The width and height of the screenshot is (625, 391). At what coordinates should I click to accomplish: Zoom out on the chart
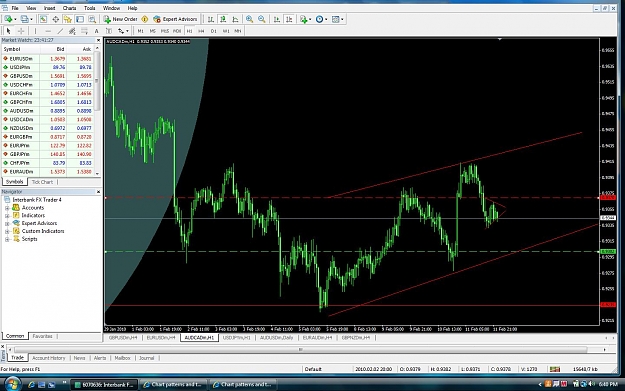[262, 19]
